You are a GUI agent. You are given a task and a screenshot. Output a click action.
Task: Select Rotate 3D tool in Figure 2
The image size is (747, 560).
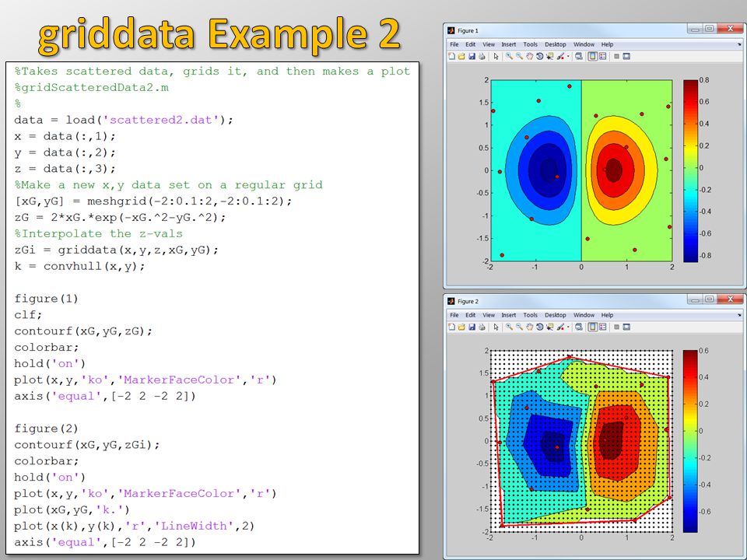pos(539,327)
